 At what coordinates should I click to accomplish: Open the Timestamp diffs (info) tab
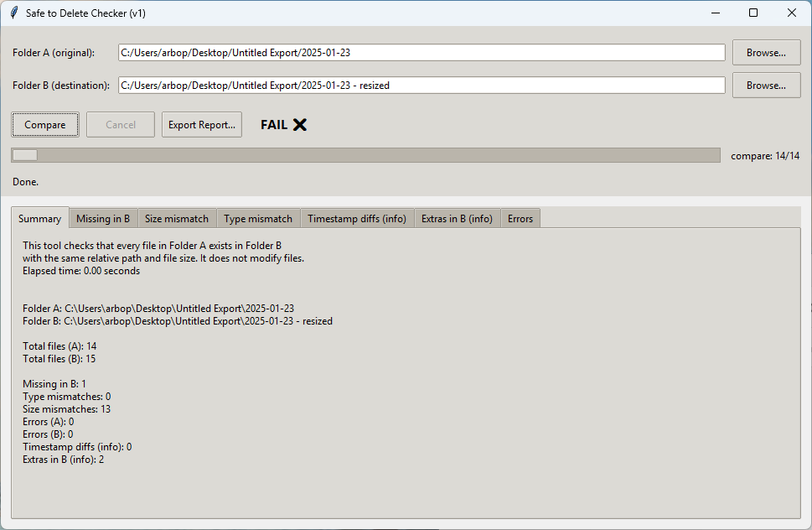pyautogui.click(x=356, y=218)
